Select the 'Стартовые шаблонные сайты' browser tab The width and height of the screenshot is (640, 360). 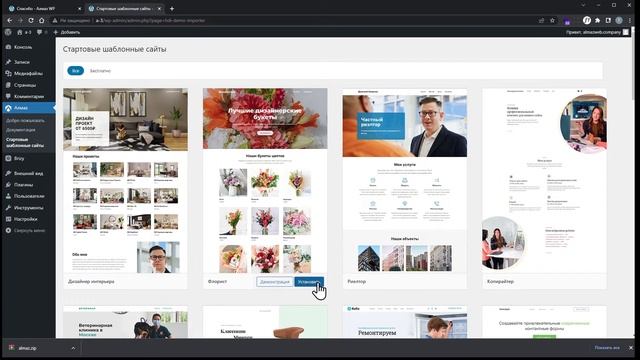pos(124,8)
